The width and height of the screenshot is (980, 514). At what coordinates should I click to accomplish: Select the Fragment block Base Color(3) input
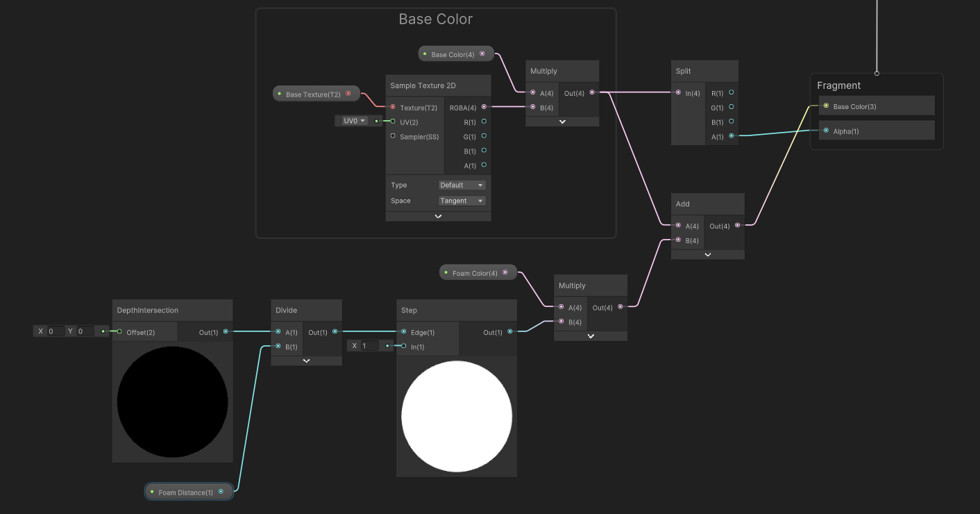(x=877, y=106)
